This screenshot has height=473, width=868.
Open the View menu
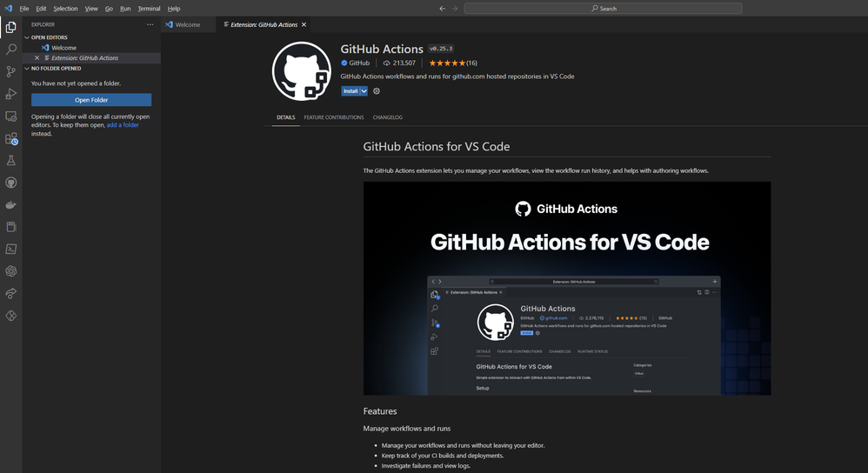[91, 9]
